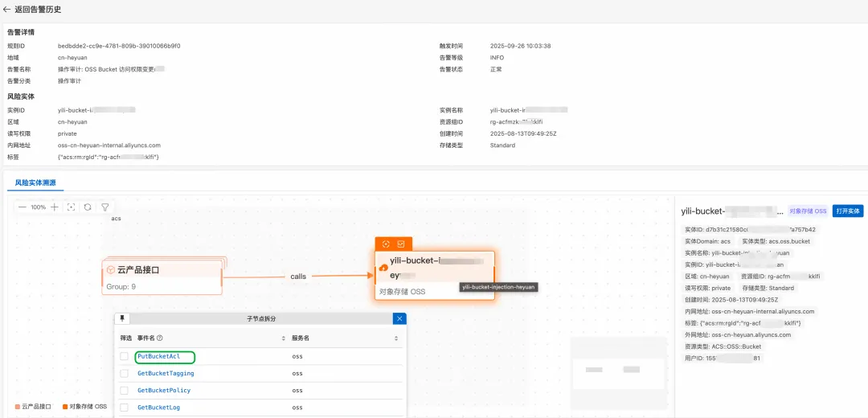Tick the checkbox for GetBucketTagging
868x418 pixels.
[x=125, y=374]
